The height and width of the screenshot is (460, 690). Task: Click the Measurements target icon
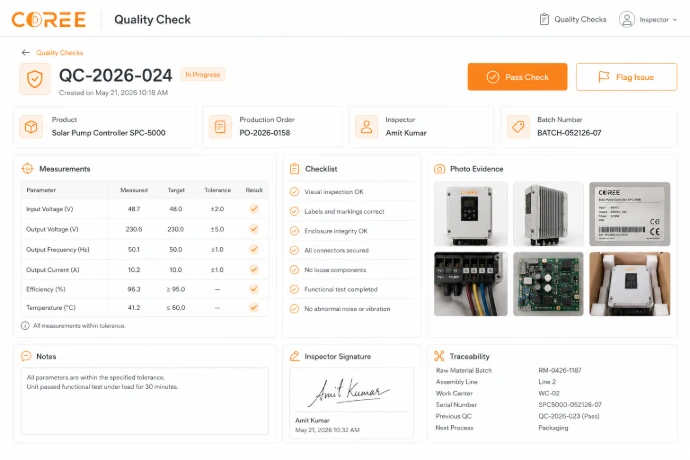27,169
